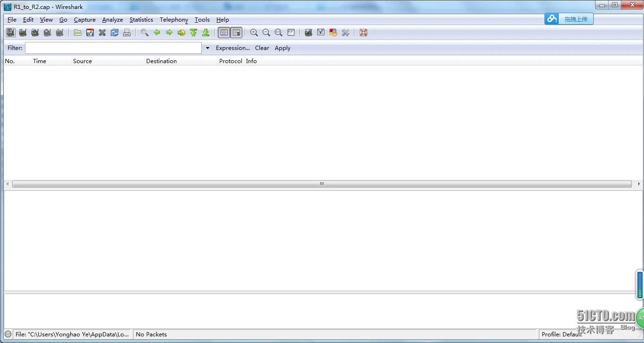Open a capture file folder icon
The image size is (644, 343).
point(78,33)
